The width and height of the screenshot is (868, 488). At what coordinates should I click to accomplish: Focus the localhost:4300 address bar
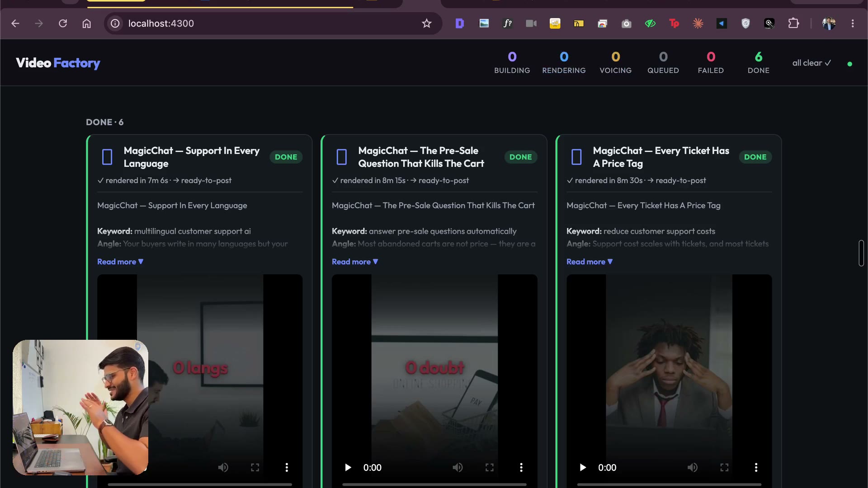coord(273,23)
